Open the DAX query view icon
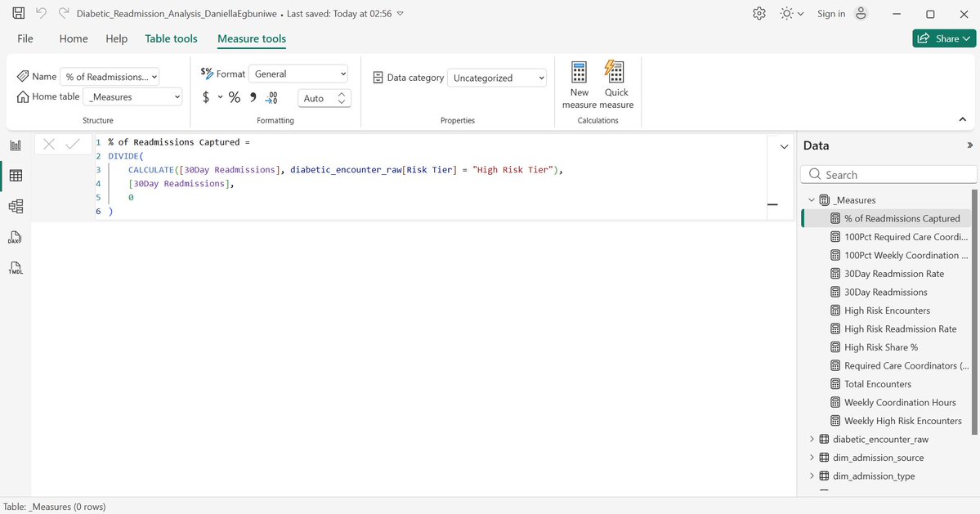Screen dimensions: 980x514 [16, 237]
